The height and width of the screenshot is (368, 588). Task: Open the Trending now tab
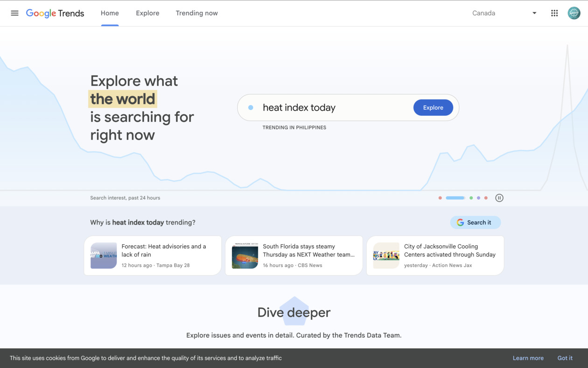(196, 13)
